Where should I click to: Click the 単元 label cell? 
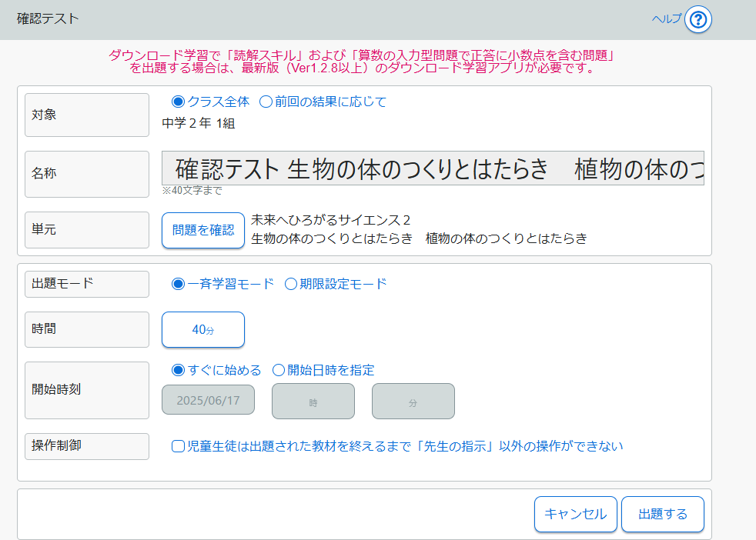(x=87, y=230)
